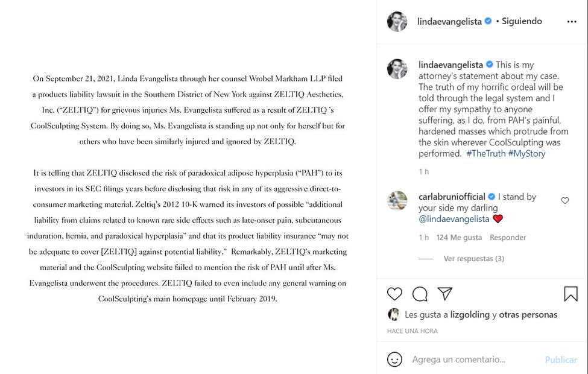The height and width of the screenshot is (374, 588).
Task: View the 124 Me gusta likes
Action: [459, 238]
